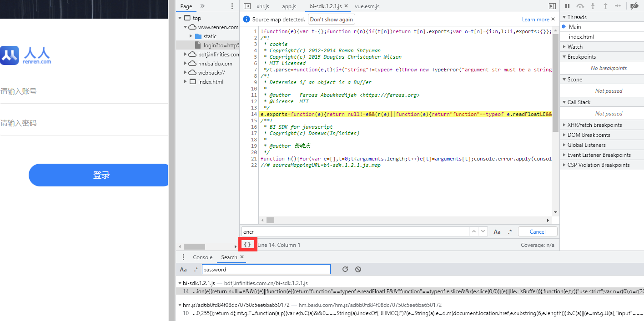Collapse the top frame tree node

[x=180, y=18]
